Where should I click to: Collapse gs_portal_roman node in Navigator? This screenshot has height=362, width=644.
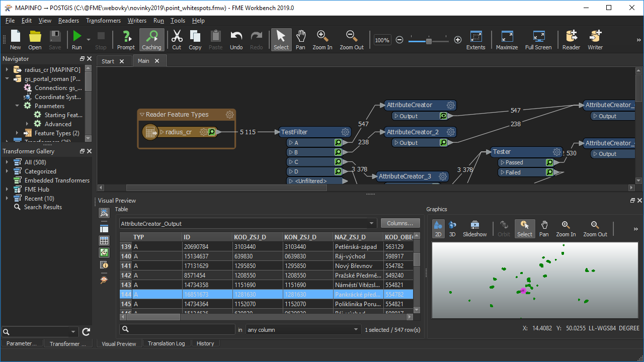(x=7, y=79)
